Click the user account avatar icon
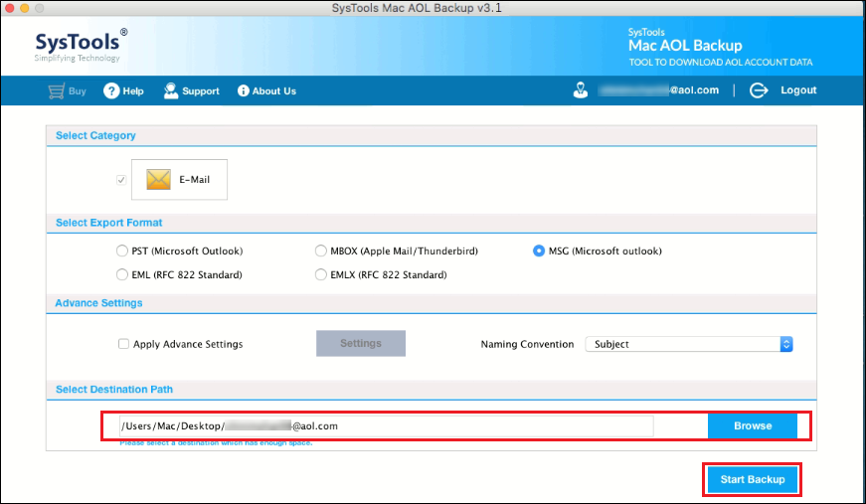 [581, 90]
